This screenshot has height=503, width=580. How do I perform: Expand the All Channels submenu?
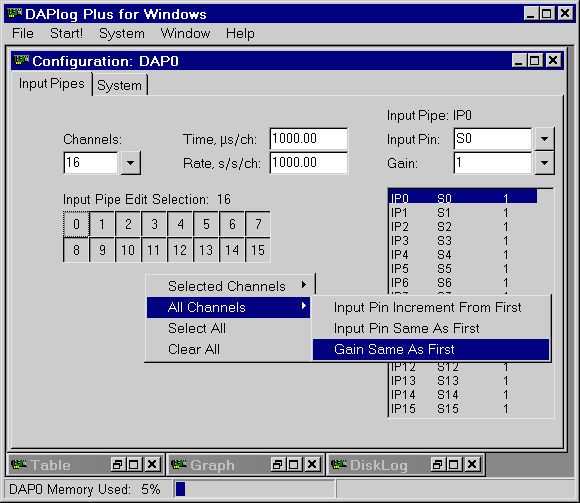228,307
